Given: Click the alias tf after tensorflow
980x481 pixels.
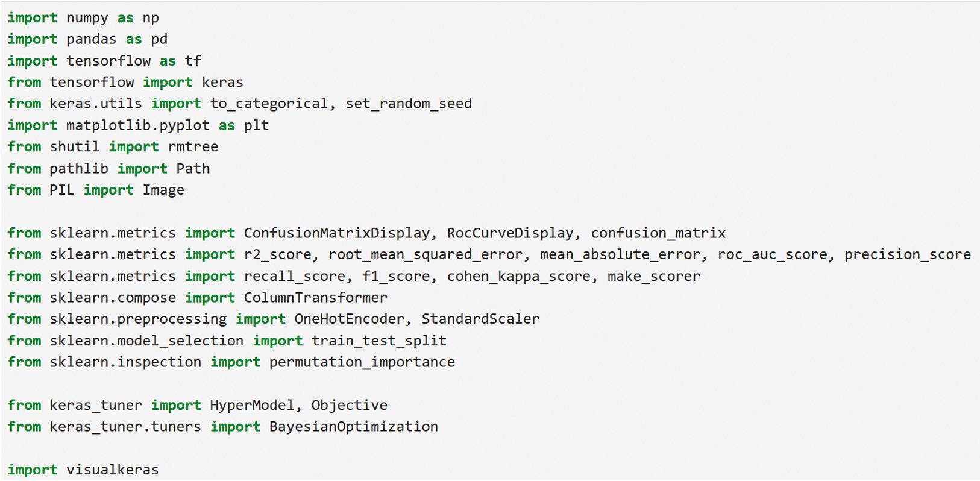Looking at the screenshot, I should pos(193,61).
